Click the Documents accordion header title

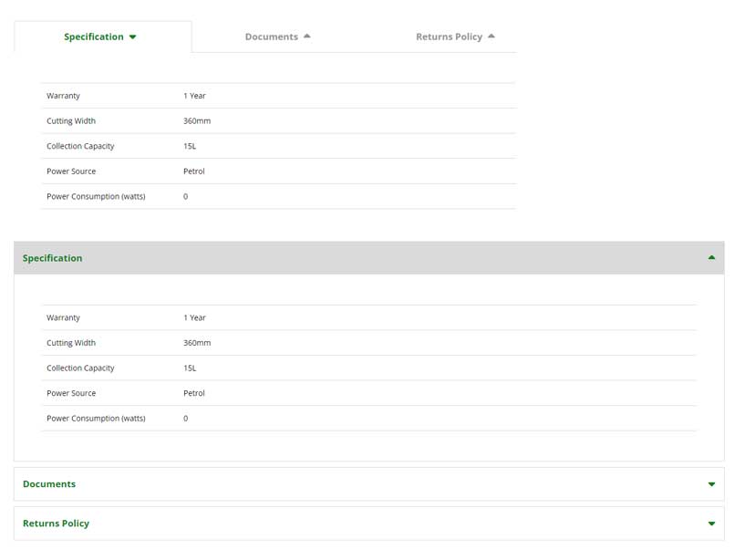[x=49, y=484]
